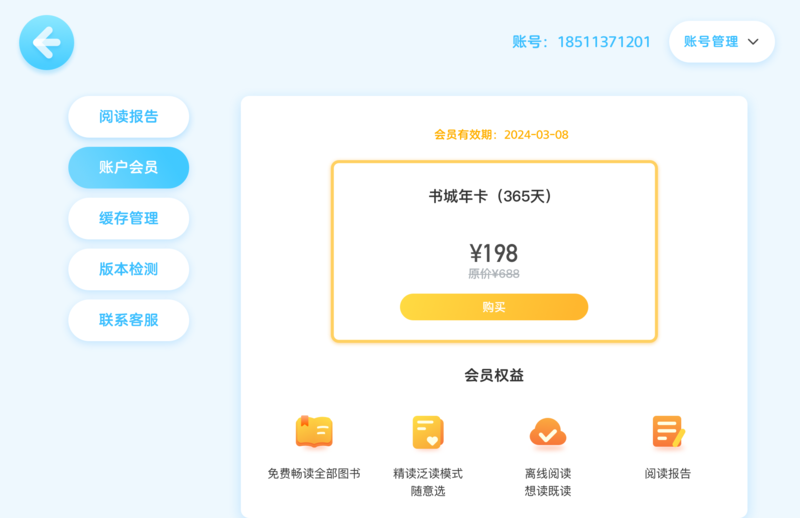Click the 免费畅读全部图书 benefit label
The height and width of the screenshot is (518, 800).
pos(314,474)
